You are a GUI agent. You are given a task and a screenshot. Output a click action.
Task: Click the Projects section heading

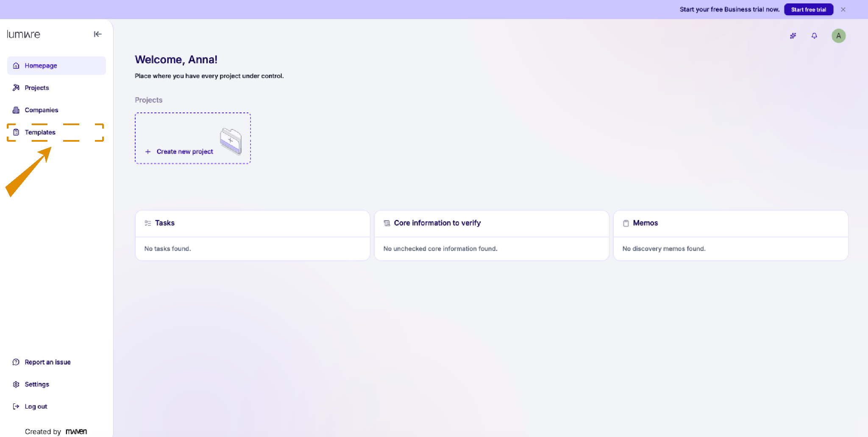(x=149, y=100)
